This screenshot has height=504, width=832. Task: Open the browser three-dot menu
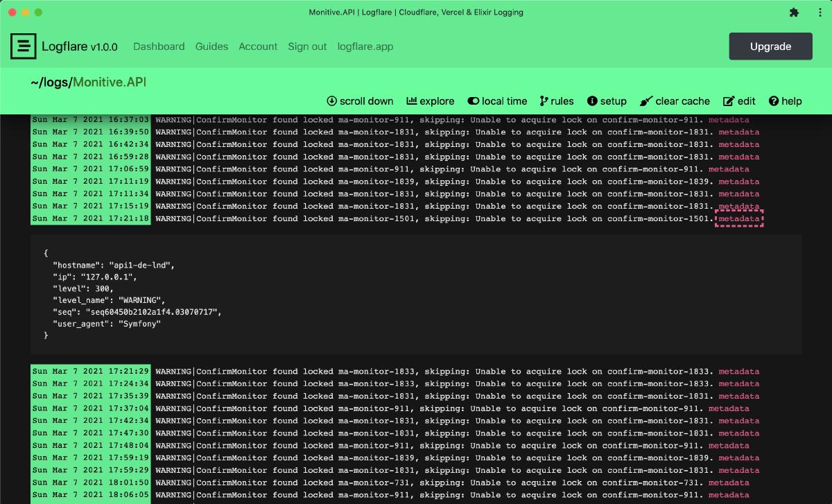(820, 12)
